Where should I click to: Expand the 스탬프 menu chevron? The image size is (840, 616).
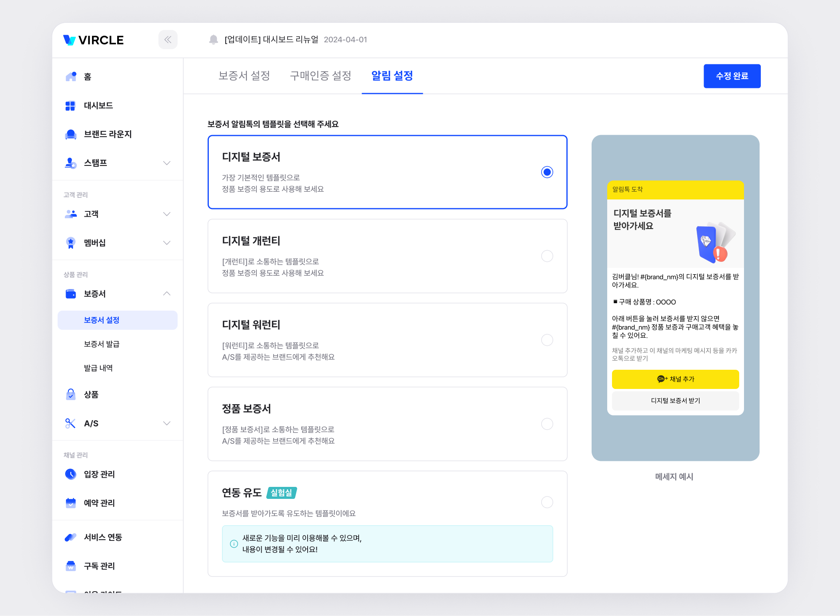167,163
